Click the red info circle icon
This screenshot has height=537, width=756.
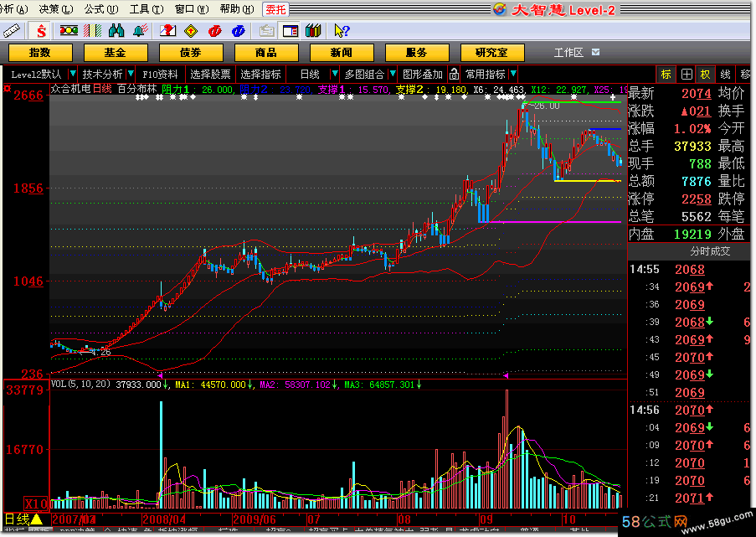(214, 31)
